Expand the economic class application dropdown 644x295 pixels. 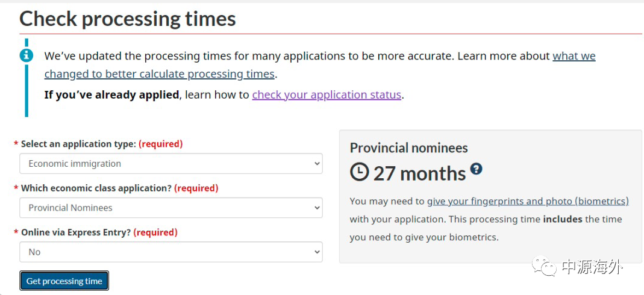point(171,208)
